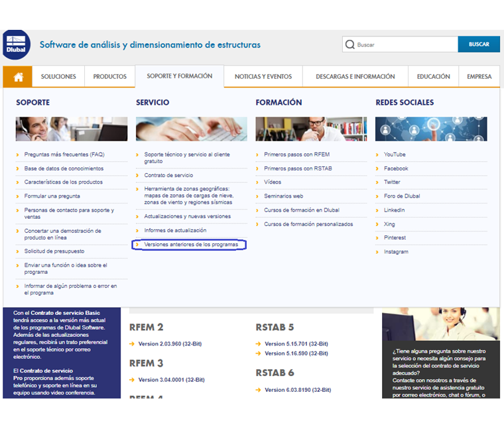504x429 pixels.
Task: Open the Facebook link
Action: click(396, 168)
